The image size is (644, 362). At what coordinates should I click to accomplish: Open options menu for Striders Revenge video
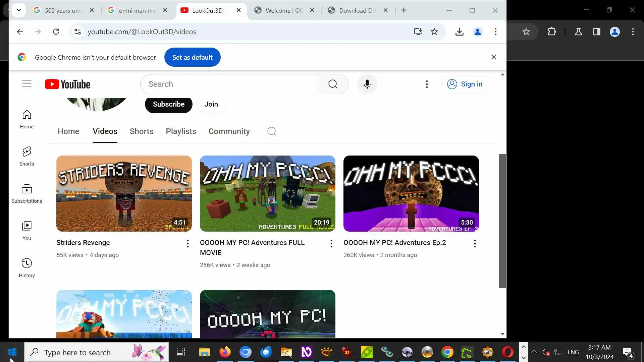pos(187,244)
